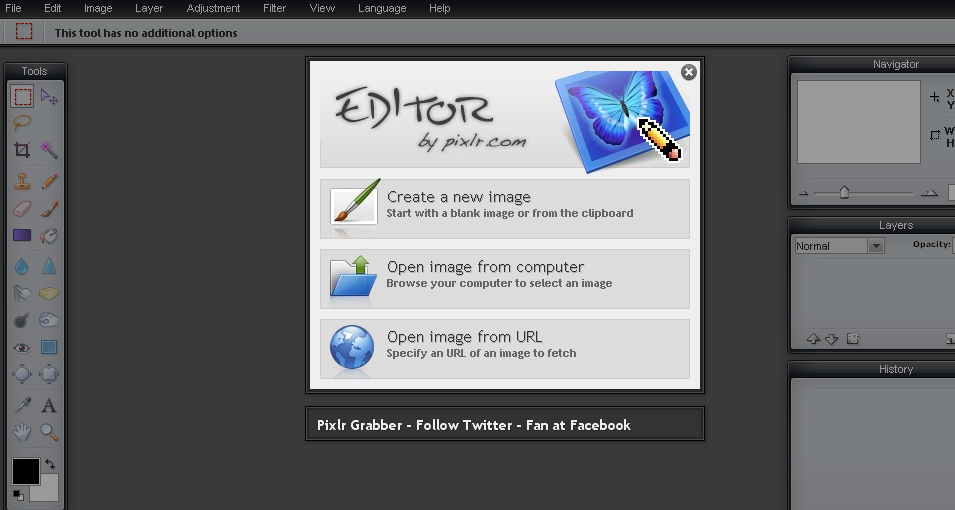
Task: Click the Editor by pixlr.com butterfly banner
Action: coord(505,119)
